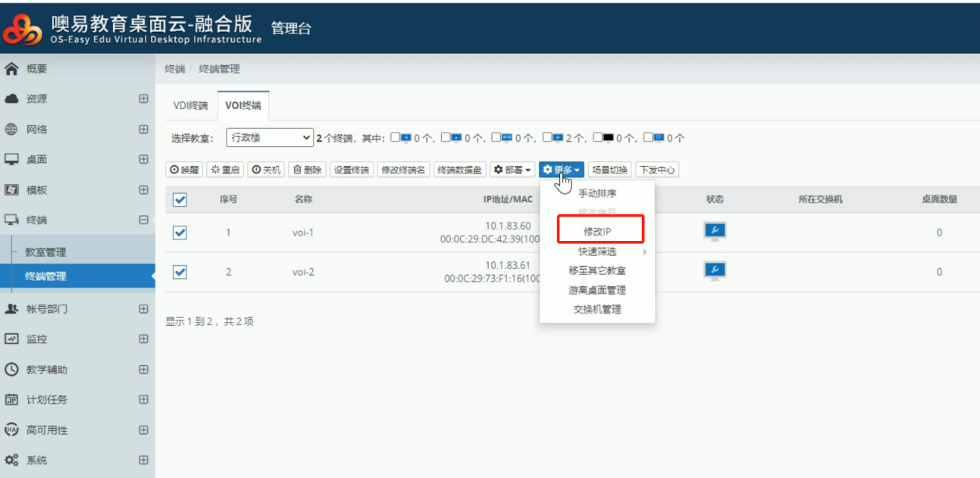Select 修改IP from the menu
This screenshot has height=478, width=980.
(x=597, y=231)
